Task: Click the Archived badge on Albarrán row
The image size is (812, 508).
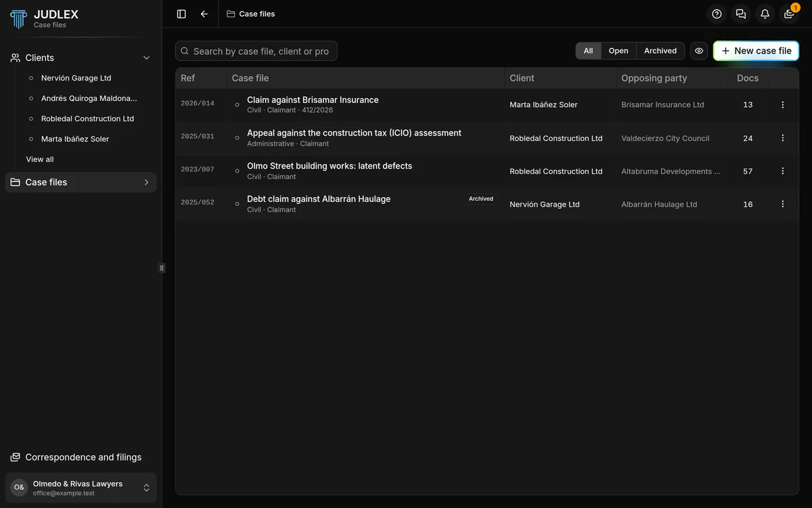Action: [x=481, y=199]
